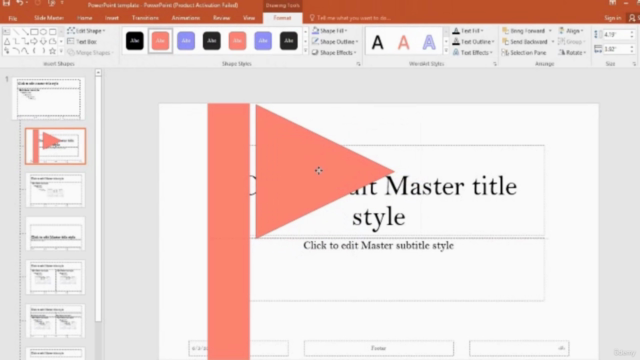This screenshot has width=640, height=360.
Task: Open Size group dialog launcher
Action: tap(634, 64)
